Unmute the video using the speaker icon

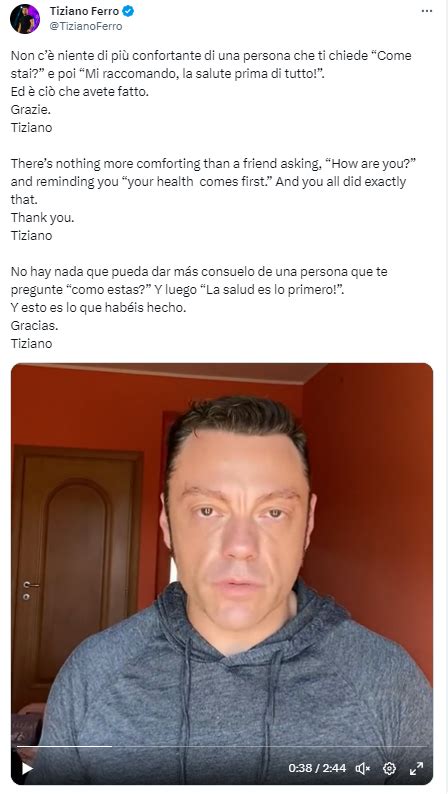tap(362, 768)
